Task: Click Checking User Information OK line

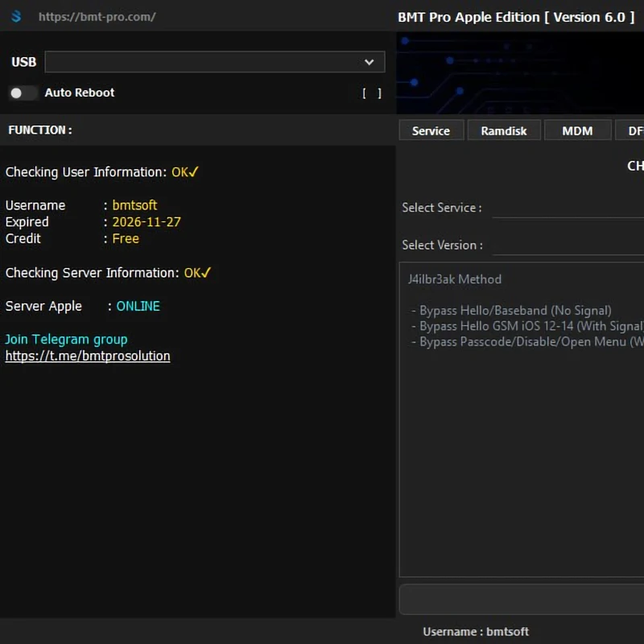Action: [x=102, y=171]
